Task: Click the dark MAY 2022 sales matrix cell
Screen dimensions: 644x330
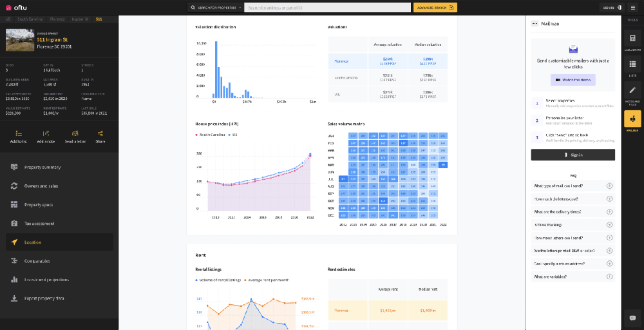Action: (x=443, y=165)
